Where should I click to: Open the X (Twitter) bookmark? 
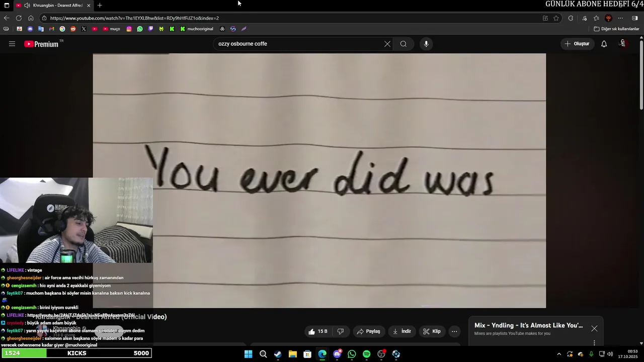84,29
